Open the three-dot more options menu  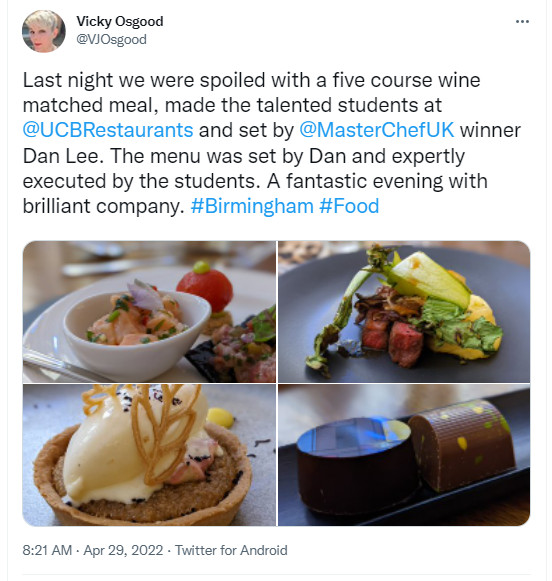pyautogui.click(x=522, y=22)
